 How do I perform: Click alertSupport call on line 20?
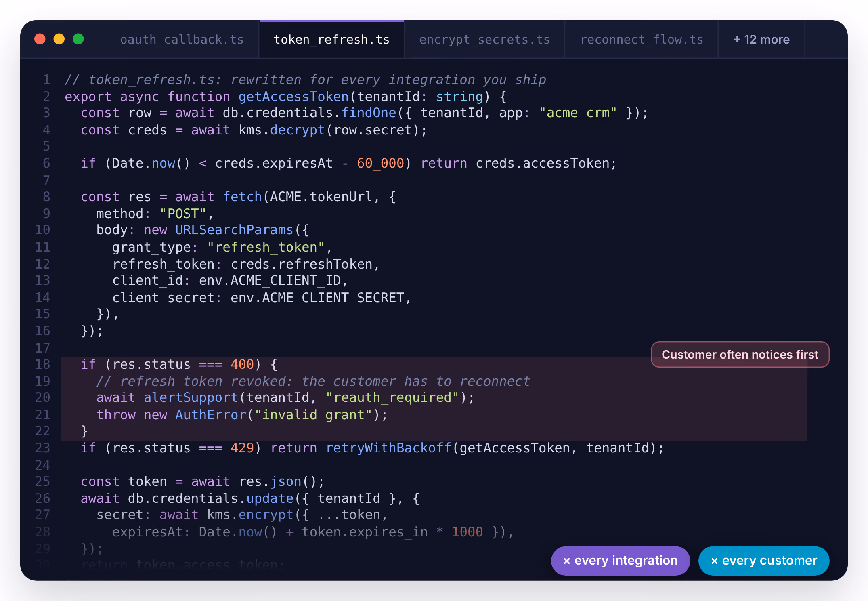point(191,398)
